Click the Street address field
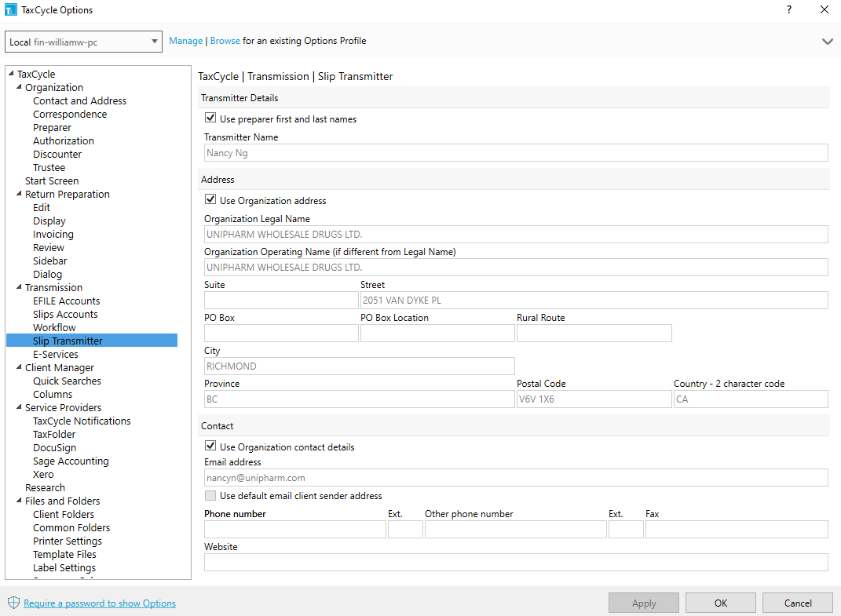The height and width of the screenshot is (616, 841). click(x=594, y=301)
